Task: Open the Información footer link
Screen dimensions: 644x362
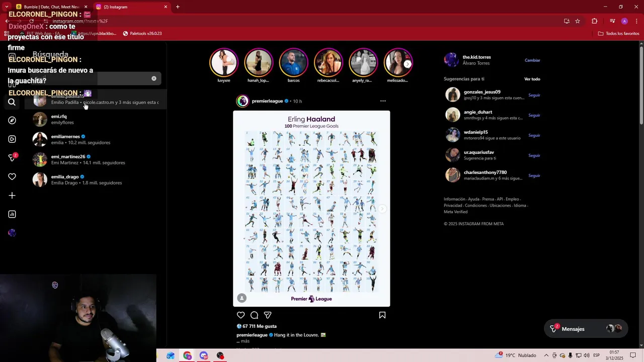Action: [454, 199]
